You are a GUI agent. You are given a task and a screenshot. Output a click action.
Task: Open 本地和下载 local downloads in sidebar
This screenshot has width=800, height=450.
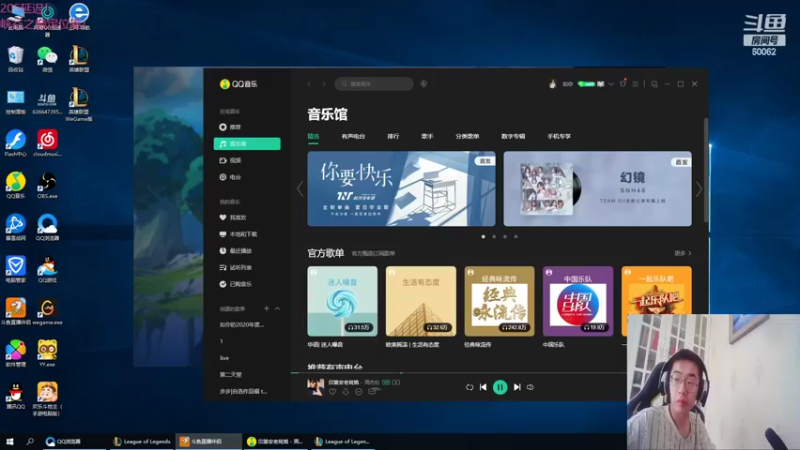click(x=238, y=234)
